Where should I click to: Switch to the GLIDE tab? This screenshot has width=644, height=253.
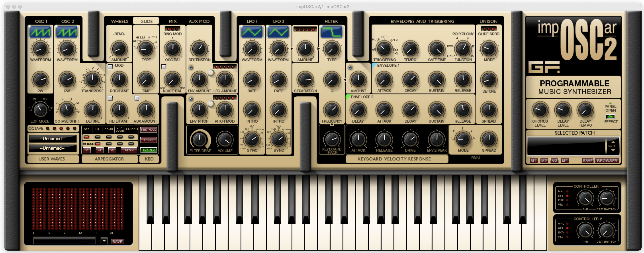tap(146, 21)
